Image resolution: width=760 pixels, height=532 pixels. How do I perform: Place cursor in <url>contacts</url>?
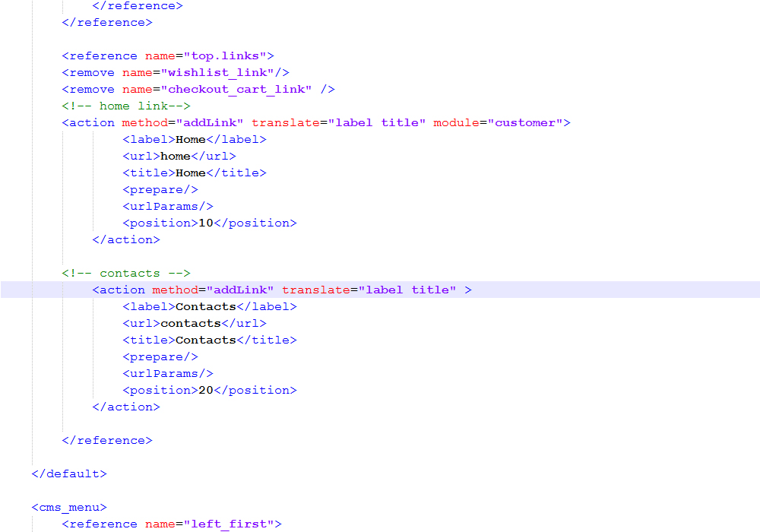[195, 324]
